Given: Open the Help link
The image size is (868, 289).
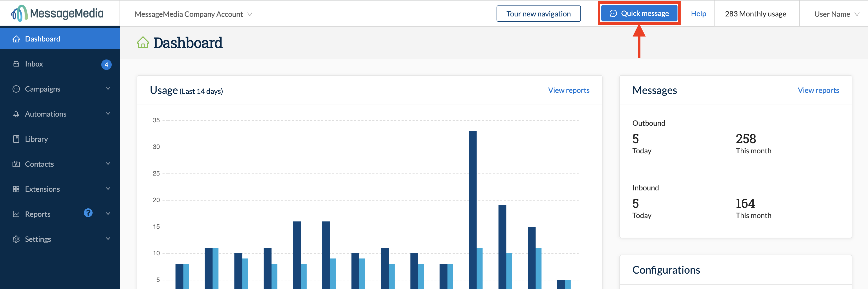Looking at the screenshot, I should click(x=698, y=14).
